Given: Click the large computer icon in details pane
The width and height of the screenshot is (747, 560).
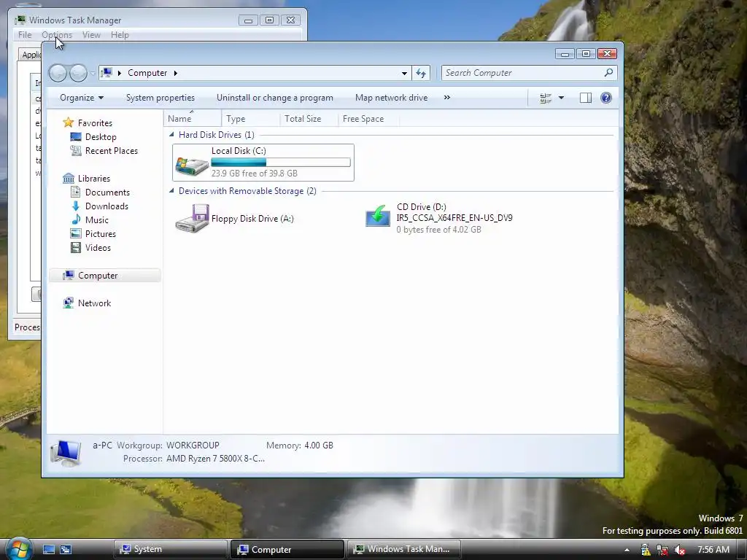Looking at the screenshot, I should pyautogui.click(x=66, y=452).
